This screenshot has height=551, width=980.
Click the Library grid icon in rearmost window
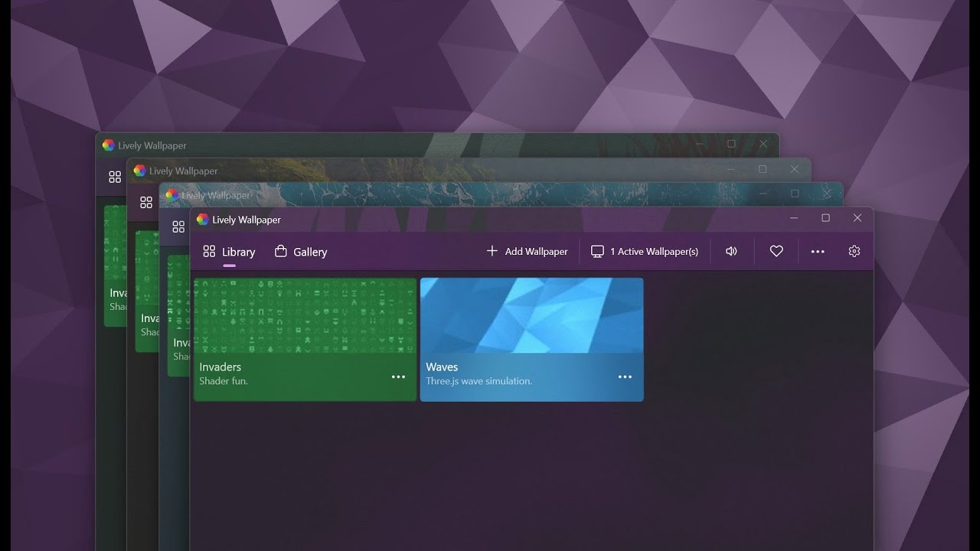(x=115, y=178)
